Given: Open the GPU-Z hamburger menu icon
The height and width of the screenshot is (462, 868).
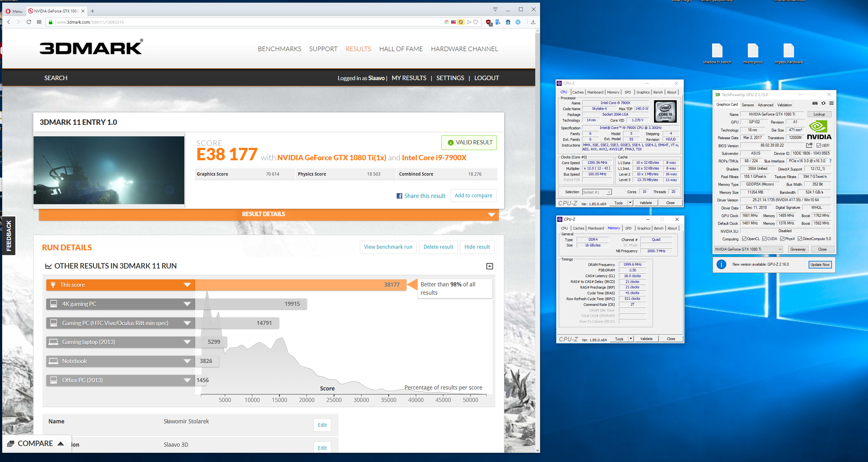Looking at the screenshot, I should point(832,103).
